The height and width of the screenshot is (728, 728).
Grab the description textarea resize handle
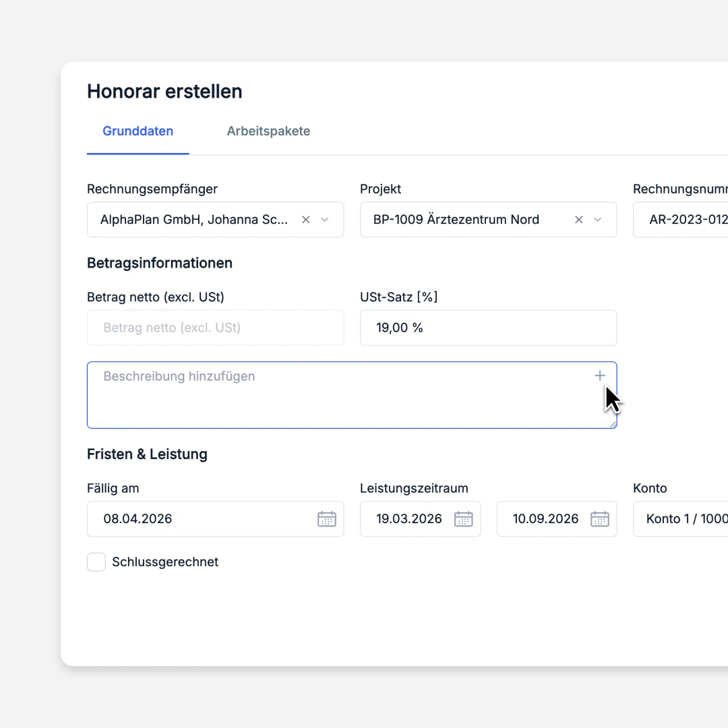613,425
